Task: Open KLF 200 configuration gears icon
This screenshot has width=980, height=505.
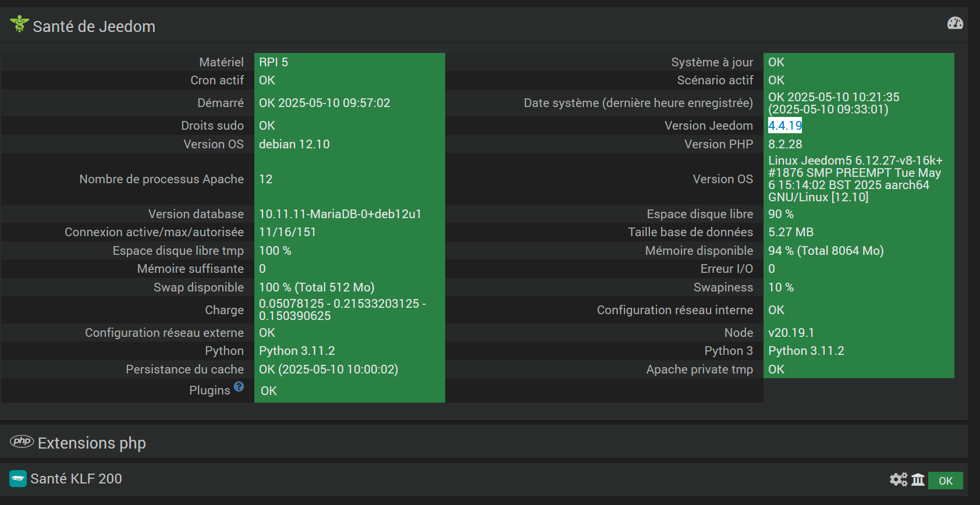Action: pyautogui.click(x=899, y=479)
